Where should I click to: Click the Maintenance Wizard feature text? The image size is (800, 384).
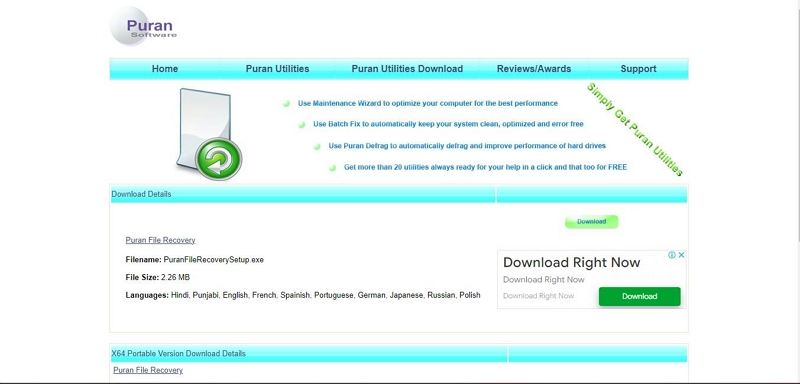point(428,104)
